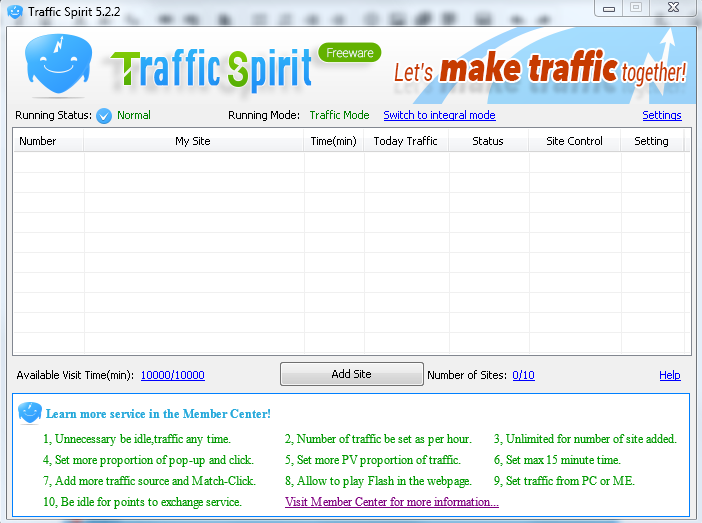This screenshot has width=702, height=523.
Task: Sort by Today Traffic column header
Action: coord(406,141)
